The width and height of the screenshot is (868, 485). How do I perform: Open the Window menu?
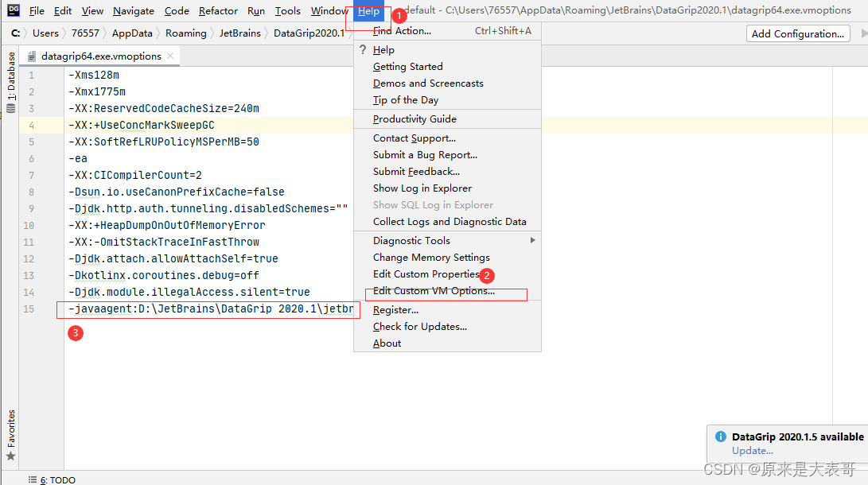click(x=329, y=11)
